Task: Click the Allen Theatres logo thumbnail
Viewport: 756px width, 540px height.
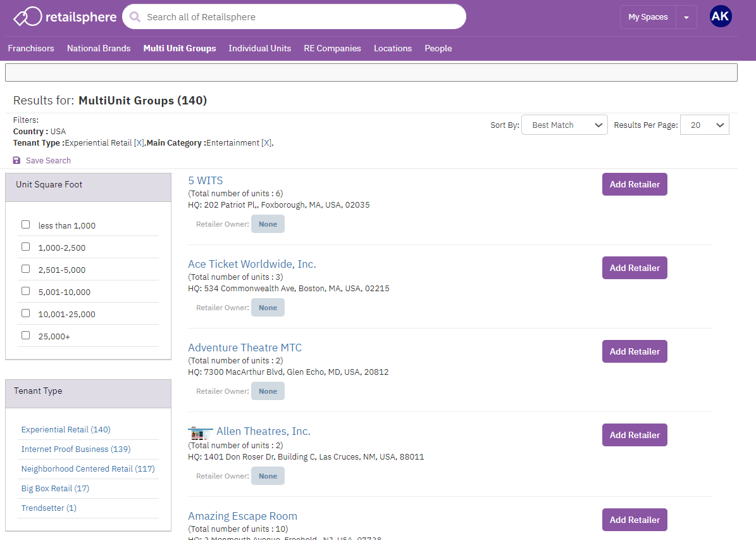Action: pyautogui.click(x=200, y=432)
